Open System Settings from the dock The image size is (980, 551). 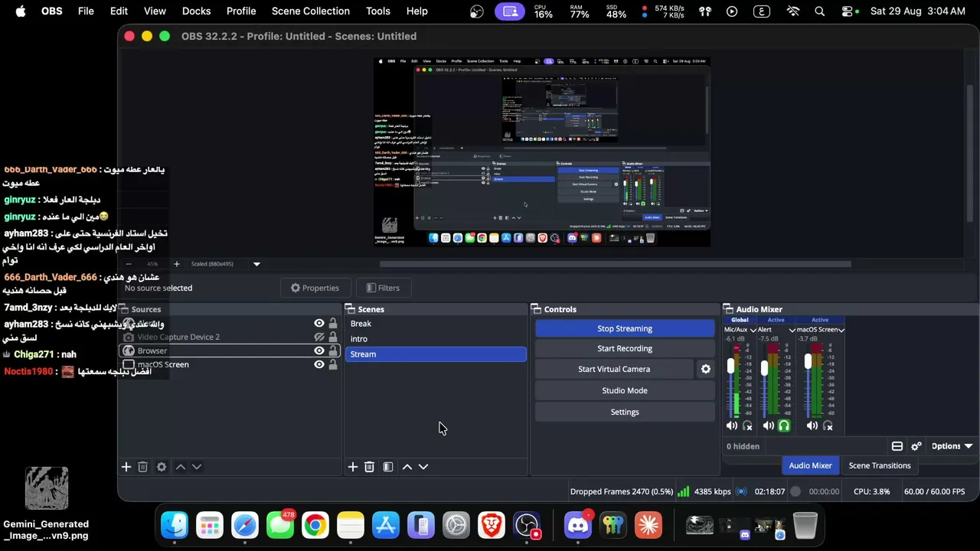click(456, 525)
